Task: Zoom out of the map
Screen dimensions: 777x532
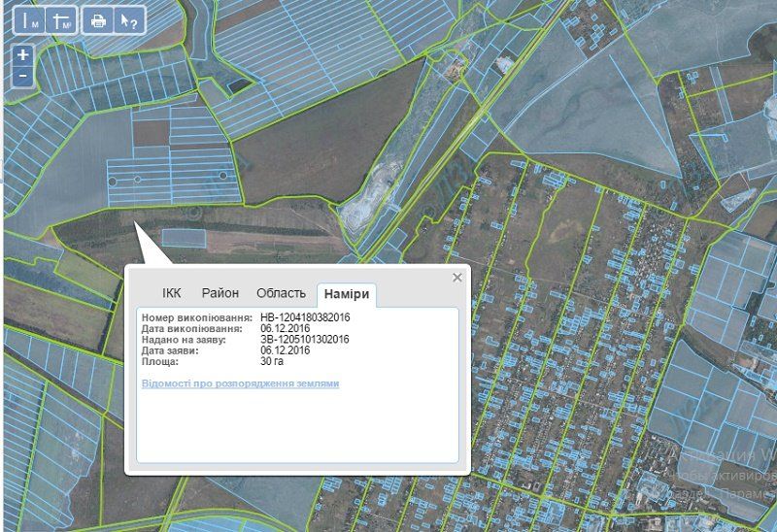Action: coord(23,76)
